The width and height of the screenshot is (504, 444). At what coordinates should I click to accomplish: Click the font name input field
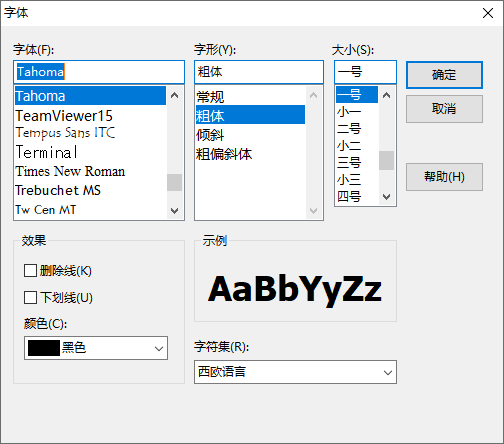coord(99,72)
